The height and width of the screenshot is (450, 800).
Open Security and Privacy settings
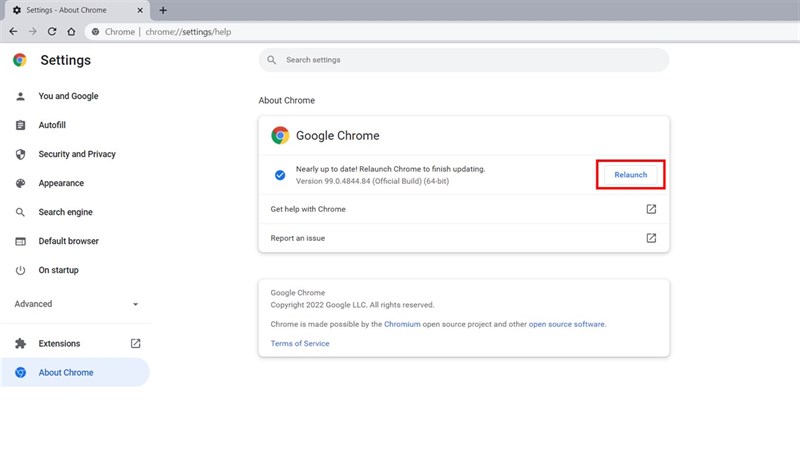[x=76, y=154]
